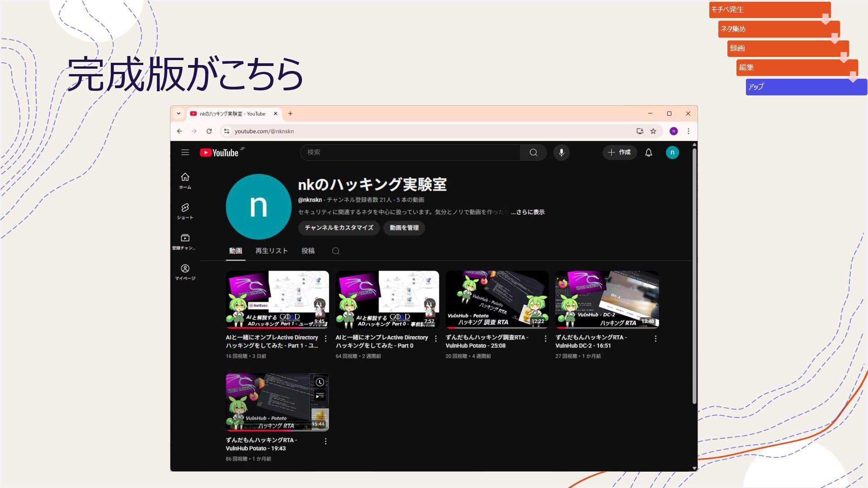Open the notifications bell

click(649, 153)
